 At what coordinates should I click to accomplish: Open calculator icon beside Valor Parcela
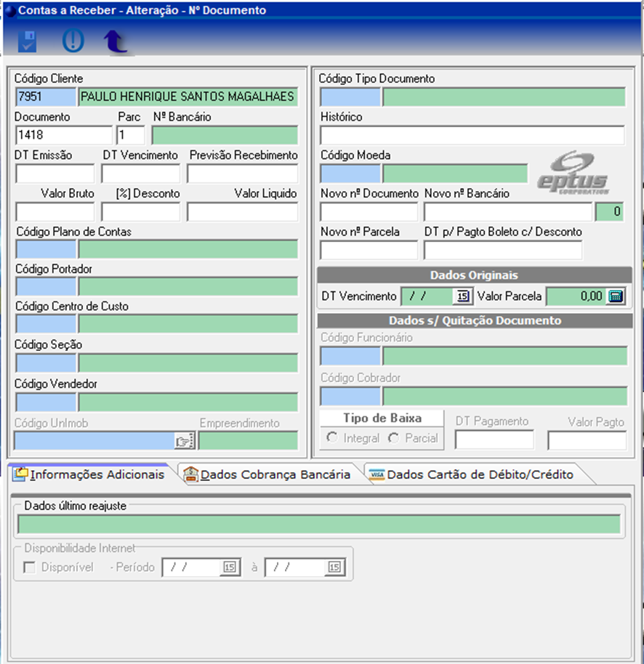tap(615, 296)
